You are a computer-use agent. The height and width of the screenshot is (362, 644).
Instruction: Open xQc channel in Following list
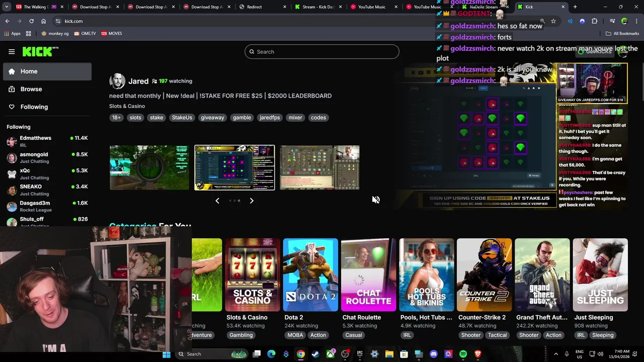[x=47, y=173]
